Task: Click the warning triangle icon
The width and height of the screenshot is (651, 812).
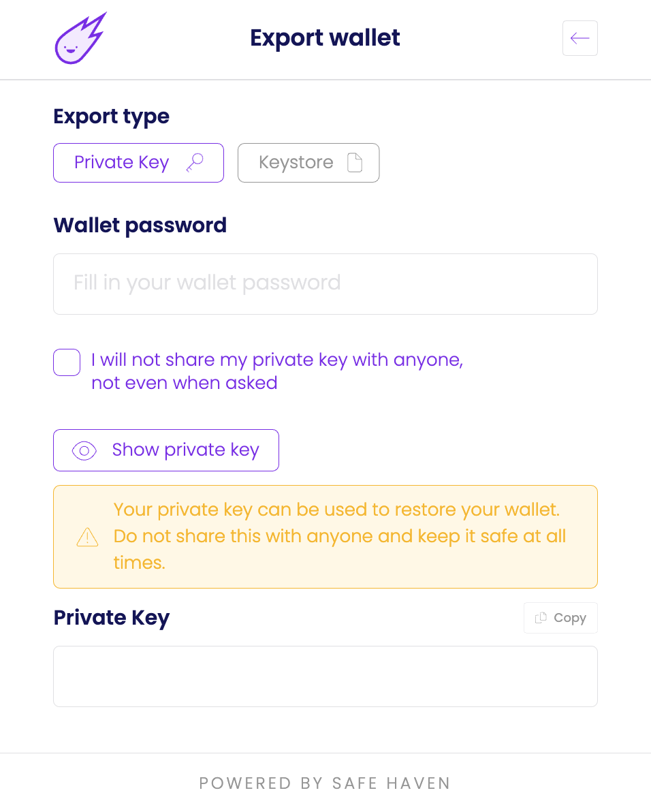Action: pos(87,537)
